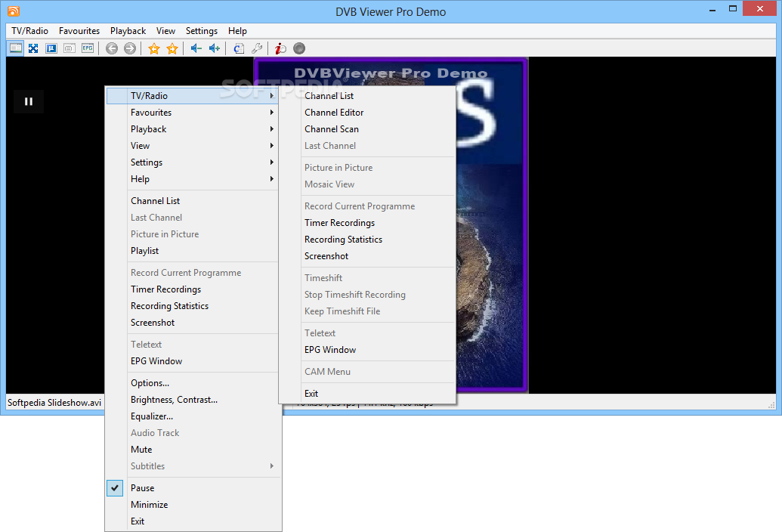Open Playback in the top menu bar

point(128,31)
